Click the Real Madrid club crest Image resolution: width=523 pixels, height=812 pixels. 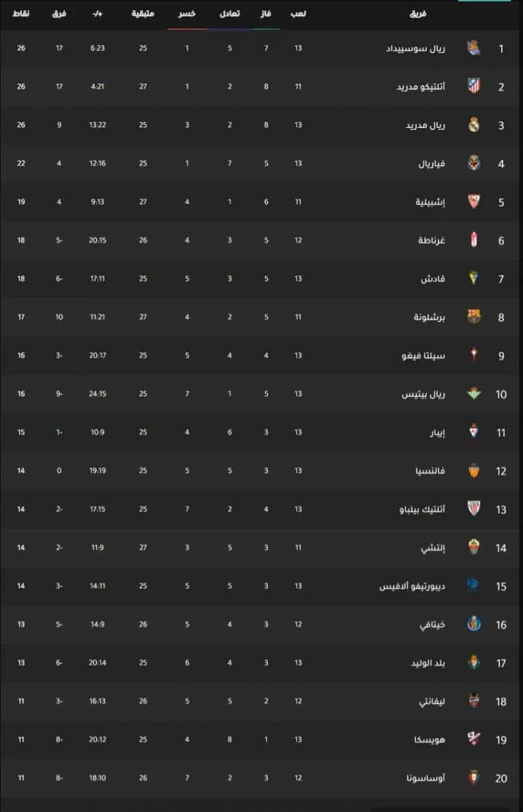(474, 125)
